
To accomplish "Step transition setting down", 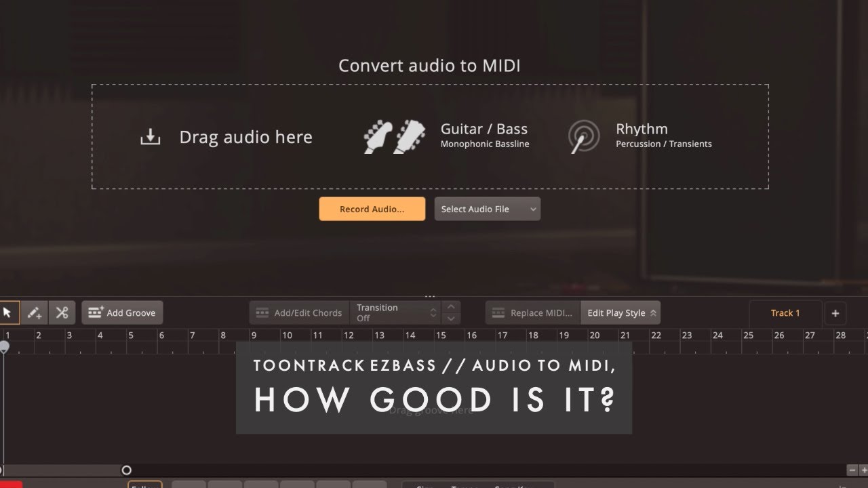I will pos(452,319).
